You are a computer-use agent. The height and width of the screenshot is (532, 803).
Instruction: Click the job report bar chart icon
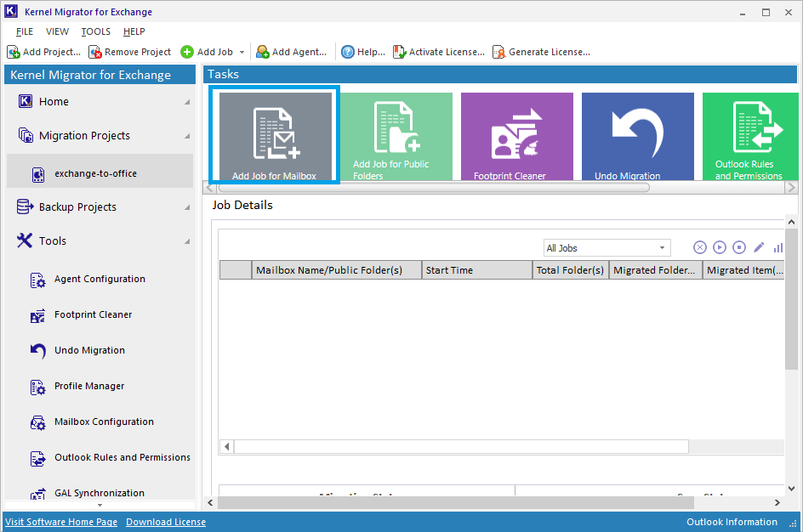777,247
